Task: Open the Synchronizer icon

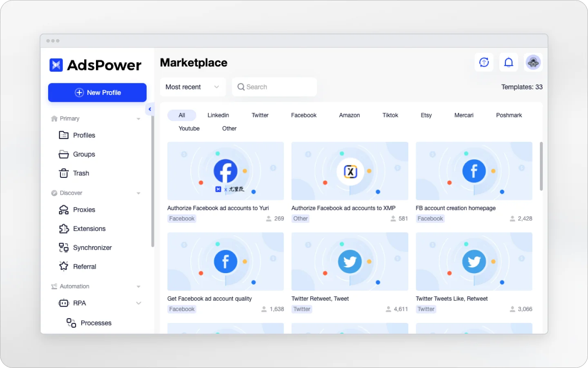Action: tap(64, 247)
